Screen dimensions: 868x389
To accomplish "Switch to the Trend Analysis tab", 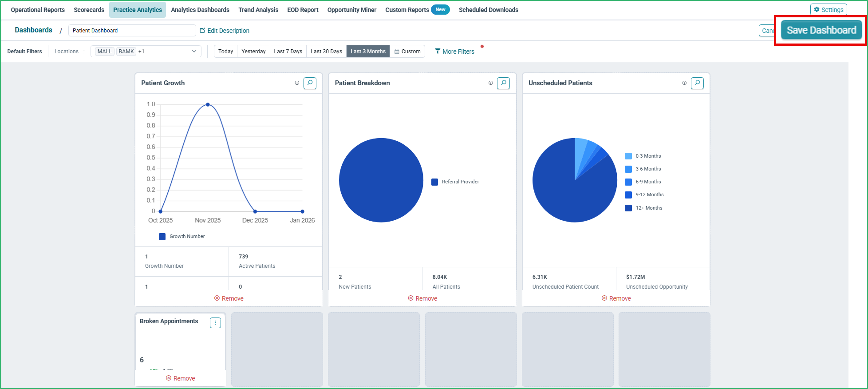I will [258, 10].
